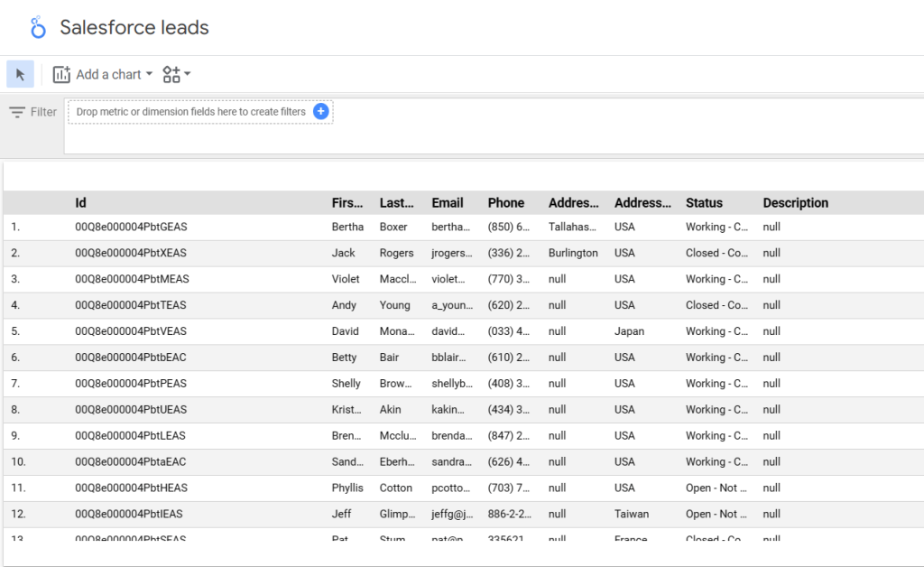Sort by the Email column header
The width and height of the screenshot is (924, 567).
click(448, 203)
